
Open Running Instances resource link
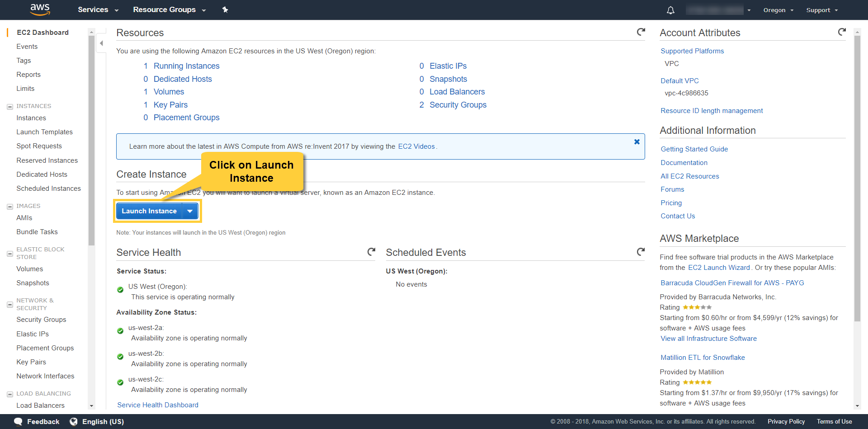pyautogui.click(x=186, y=66)
